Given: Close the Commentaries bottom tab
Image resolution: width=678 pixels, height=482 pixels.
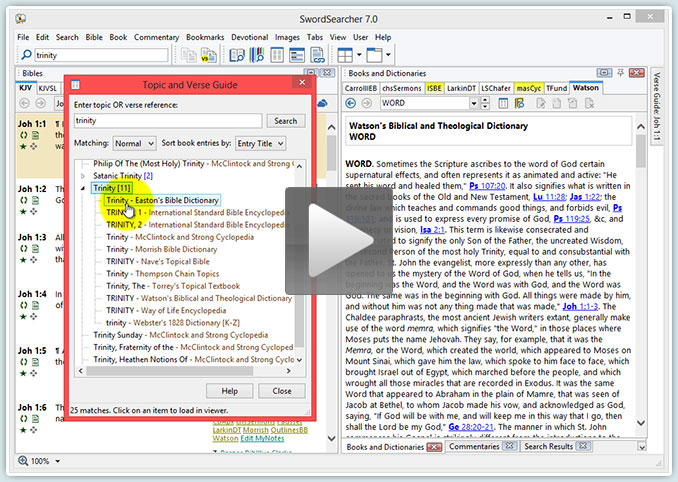Looking at the screenshot, I should [509, 446].
